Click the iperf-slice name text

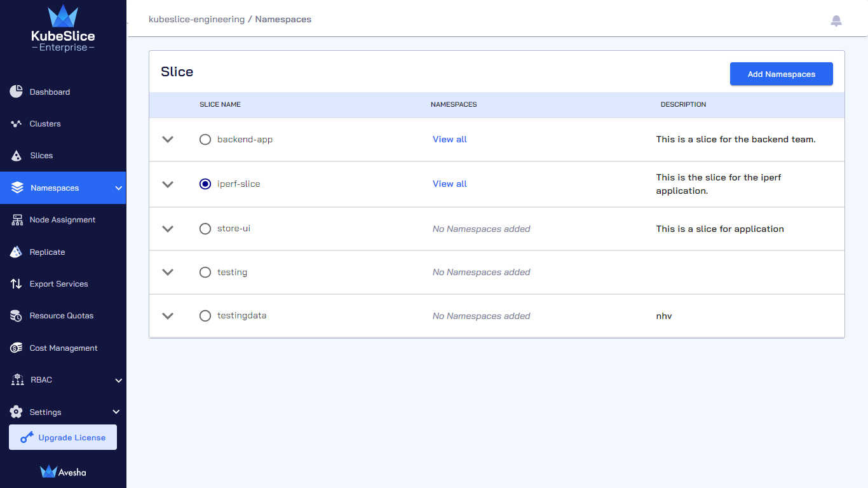pyautogui.click(x=239, y=184)
